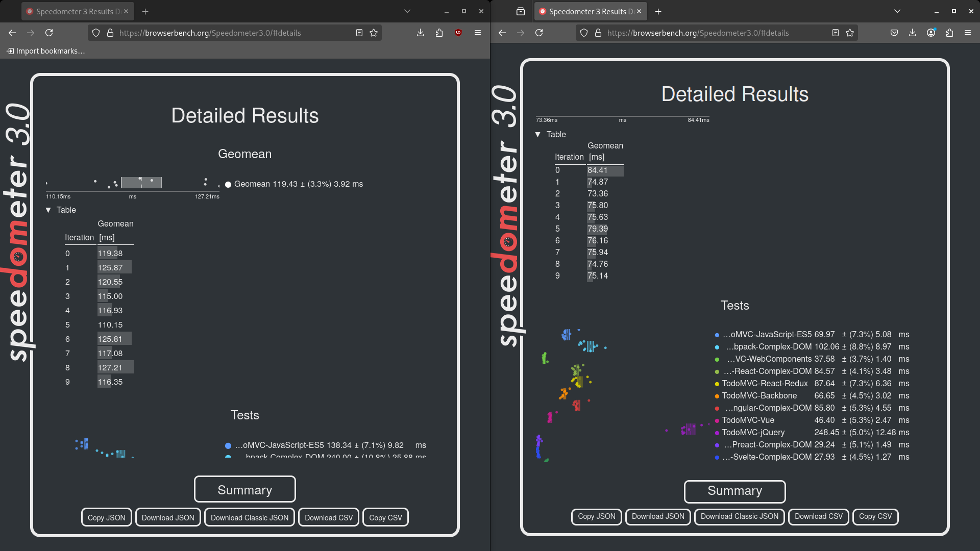Open new tab in right window
Viewport: 980px width, 551px height.
point(658,11)
